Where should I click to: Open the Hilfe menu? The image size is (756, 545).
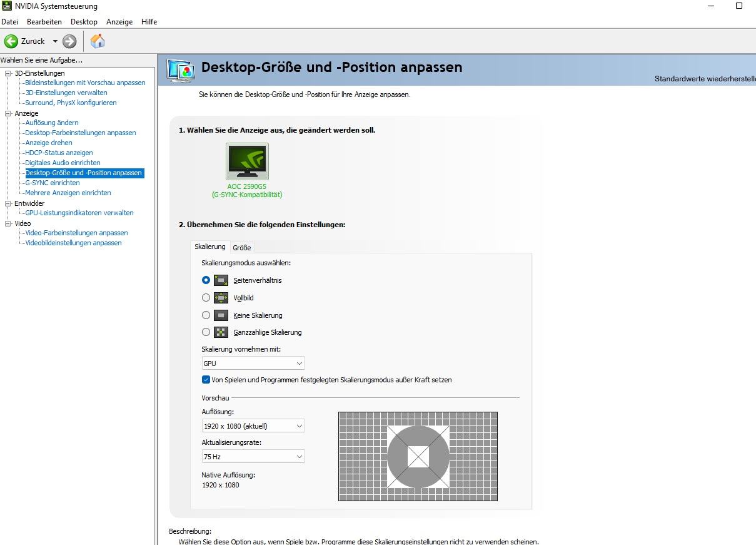pyautogui.click(x=149, y=22)
